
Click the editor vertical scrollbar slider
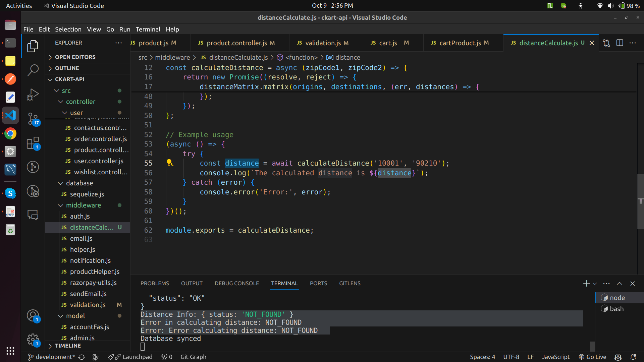[640, 201]
